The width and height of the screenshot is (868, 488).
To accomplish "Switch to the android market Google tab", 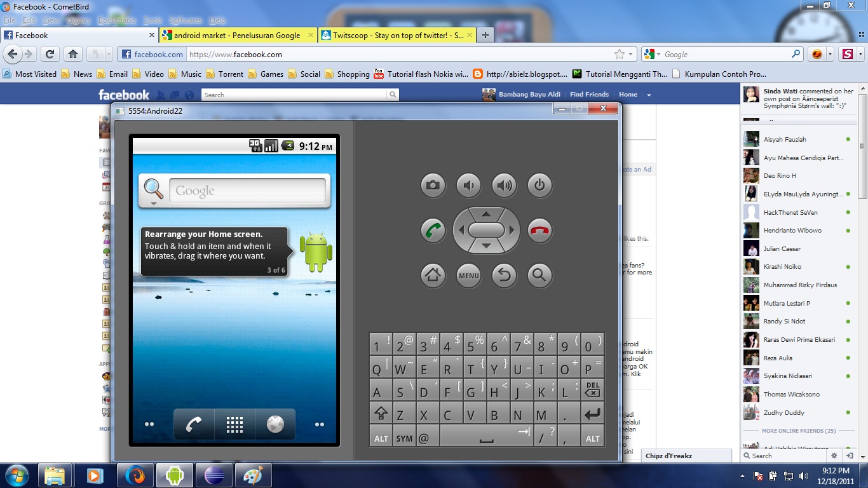I will (x=238, y=36).
